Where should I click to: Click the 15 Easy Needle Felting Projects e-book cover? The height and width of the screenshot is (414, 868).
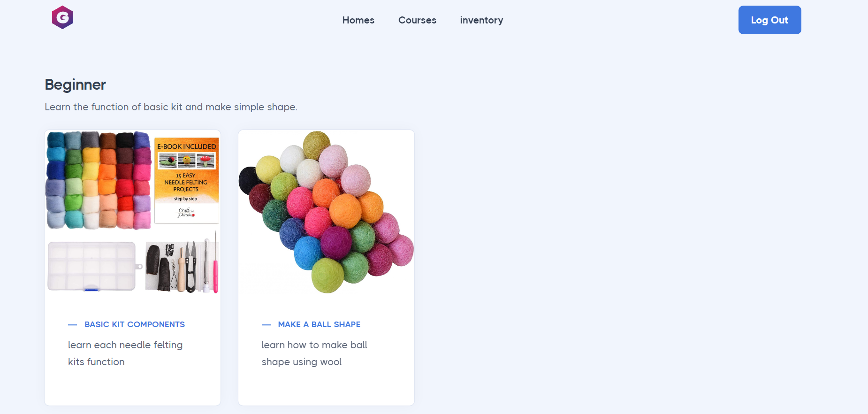point(186,180)
